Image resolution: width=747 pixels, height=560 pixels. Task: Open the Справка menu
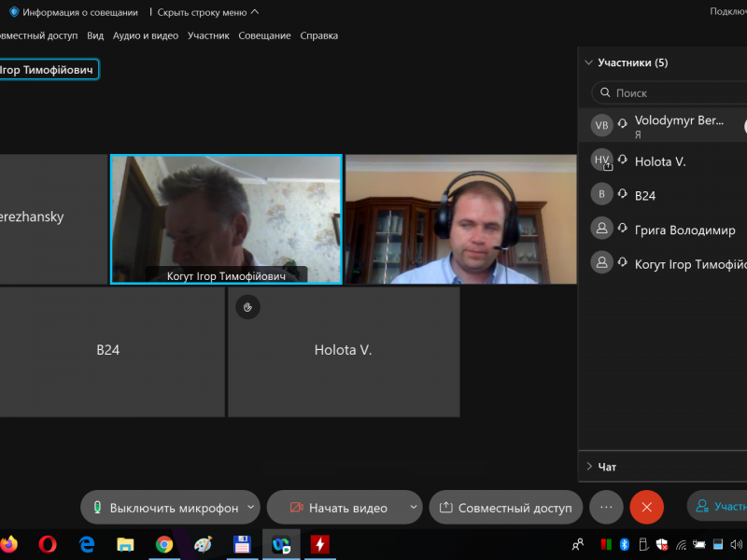point(319,35)
